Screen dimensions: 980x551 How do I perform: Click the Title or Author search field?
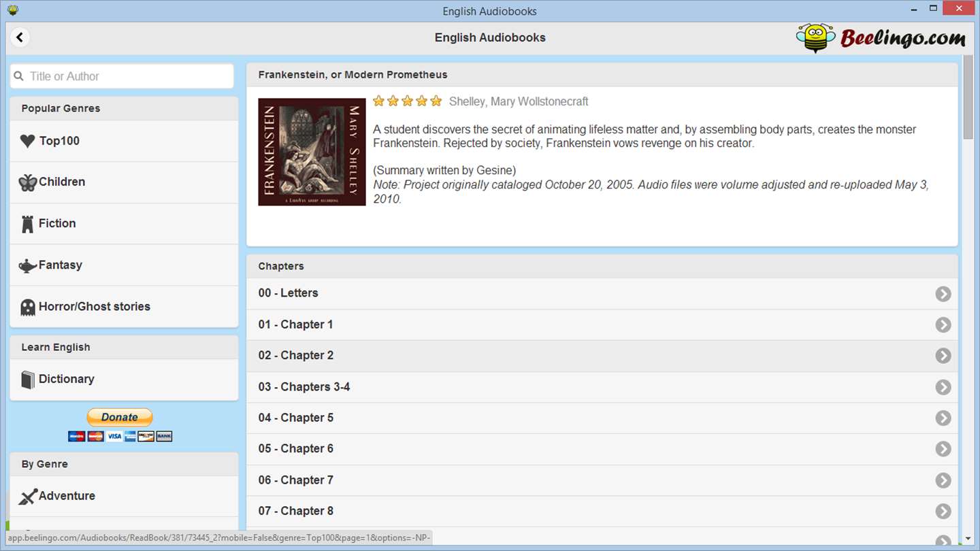coord(122,76)
